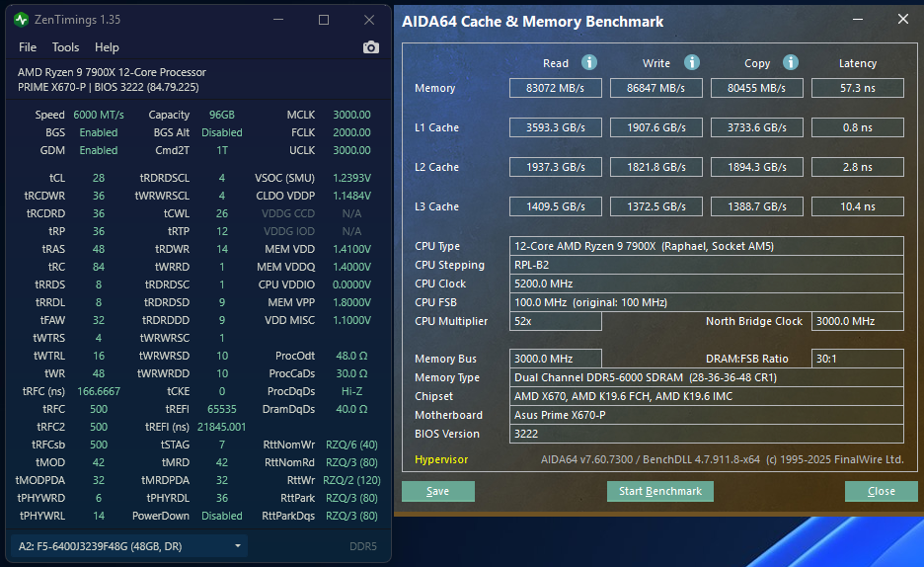Click the GDM value Enabled
Viewport: 924px width, 567px height.
tap(99, 150)
